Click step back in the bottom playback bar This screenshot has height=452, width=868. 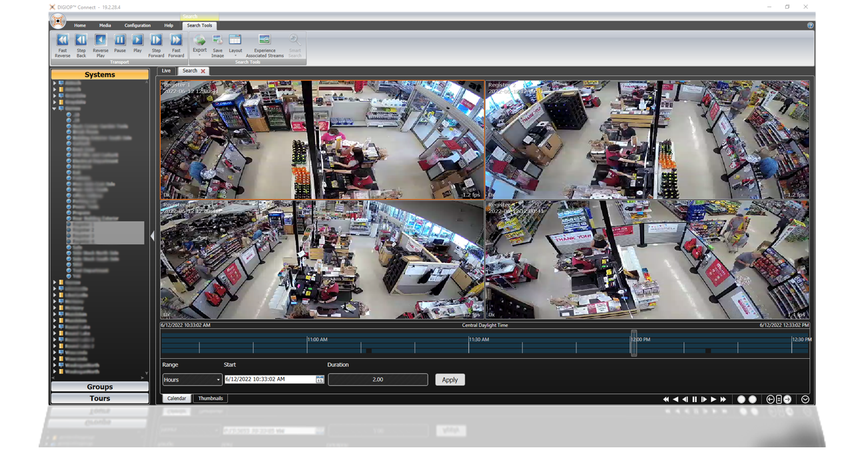[685, 399]
